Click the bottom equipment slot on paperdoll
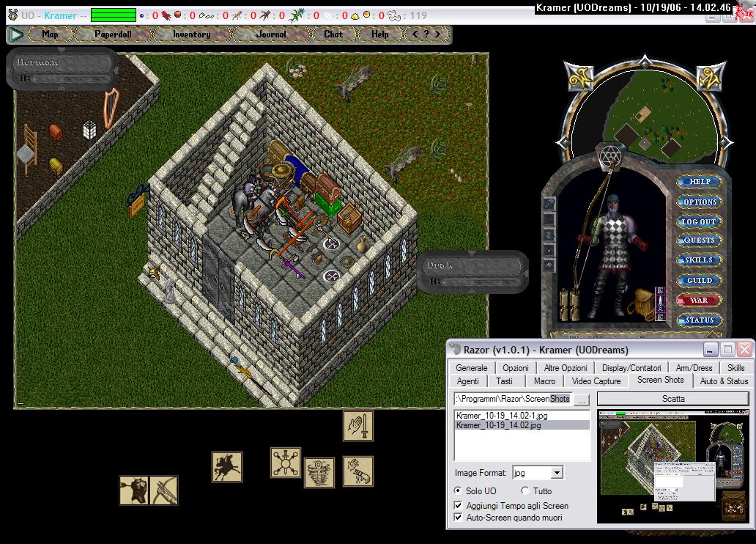Screen dimensions: 756x544 point(549,265)
